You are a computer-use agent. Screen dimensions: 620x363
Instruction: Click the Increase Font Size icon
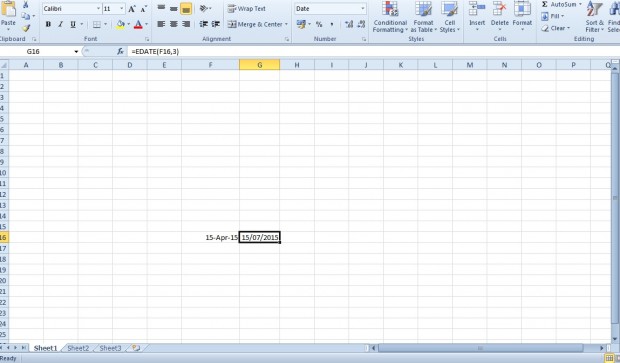click(x=132, y=9)
